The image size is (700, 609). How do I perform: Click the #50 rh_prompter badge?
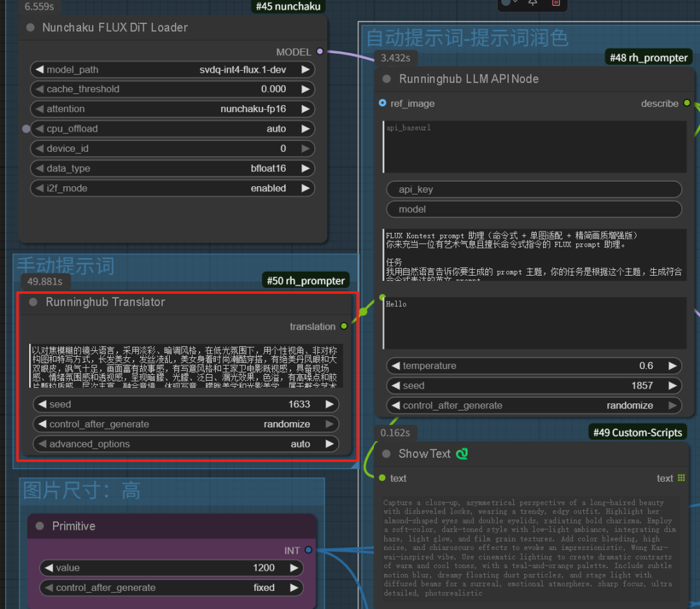click(x=306, y=281)
